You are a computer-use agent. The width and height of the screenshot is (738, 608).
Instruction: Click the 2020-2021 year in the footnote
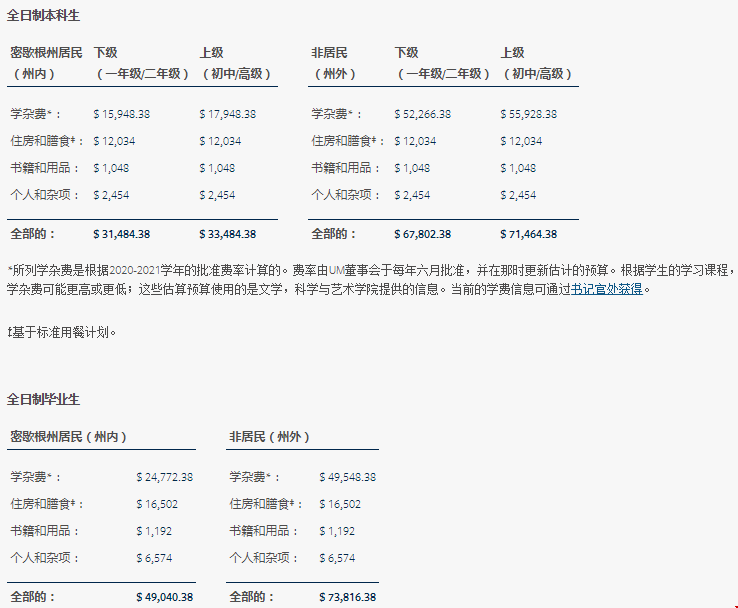coord(134,270)
